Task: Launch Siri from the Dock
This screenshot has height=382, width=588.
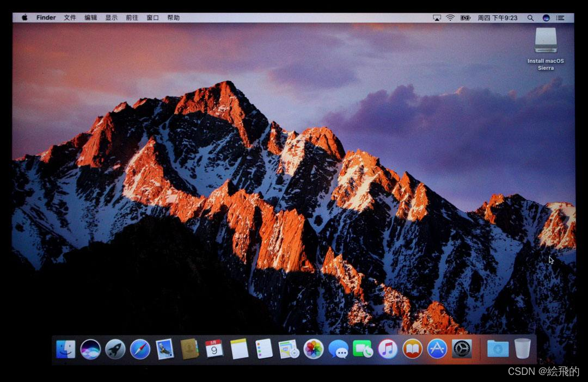Action: (x=90, y=349)
